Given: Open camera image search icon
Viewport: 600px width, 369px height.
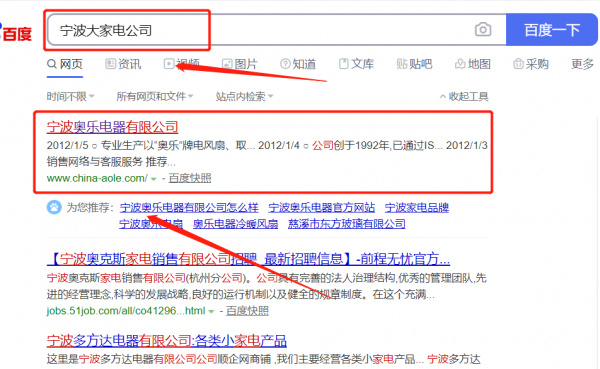Looking at the screenshot, I should 483,29.
